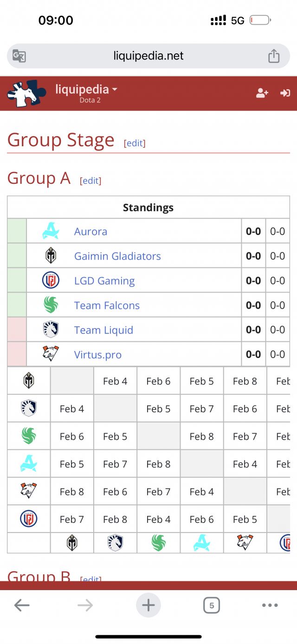The height and width of the screenshot is (644, 297).
Task: Click the Gaimin Gladiators logo in standings
Action: point(51,256)
